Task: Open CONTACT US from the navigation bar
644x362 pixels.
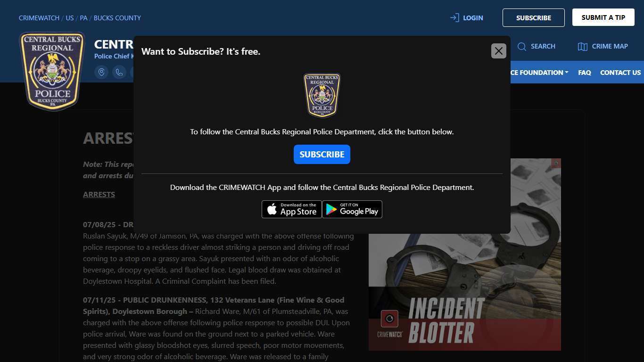Action: point(620,73)
